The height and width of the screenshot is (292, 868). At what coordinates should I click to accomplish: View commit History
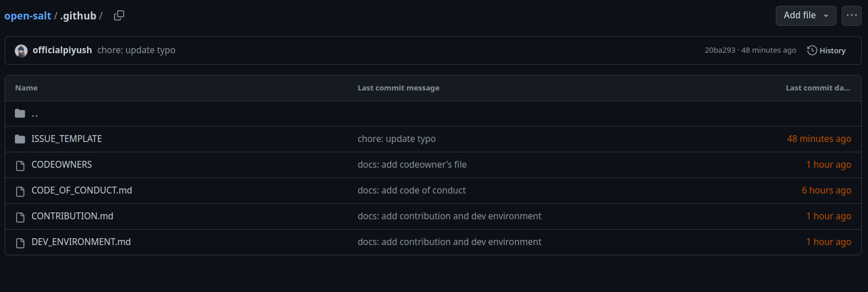click(826, 50)
